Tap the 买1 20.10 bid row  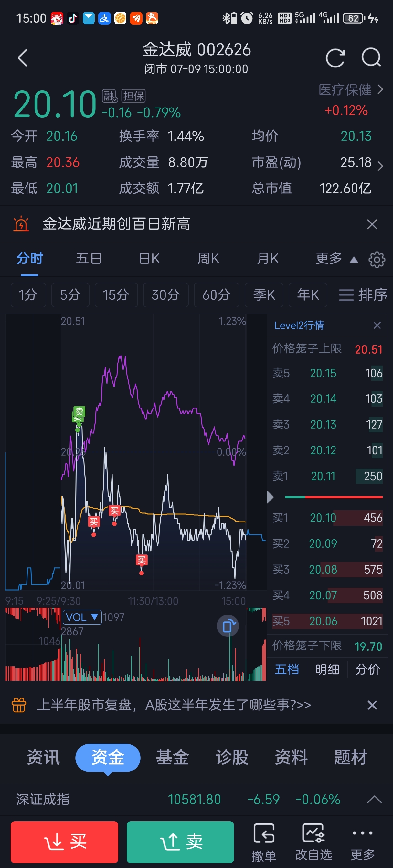coord(327,518)
